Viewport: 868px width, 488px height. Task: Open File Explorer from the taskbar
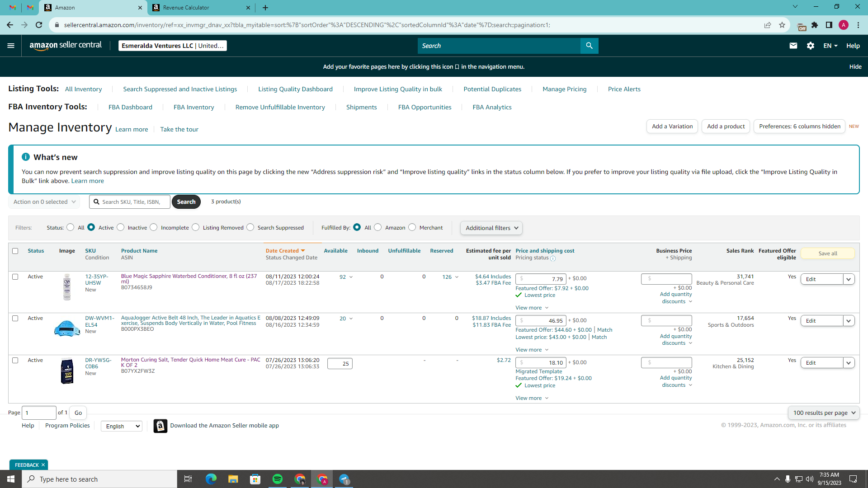[233, 479]
